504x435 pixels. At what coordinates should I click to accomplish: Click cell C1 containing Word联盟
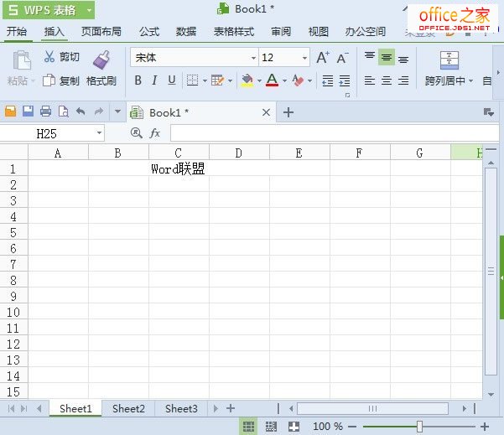[x=179, y=168]
